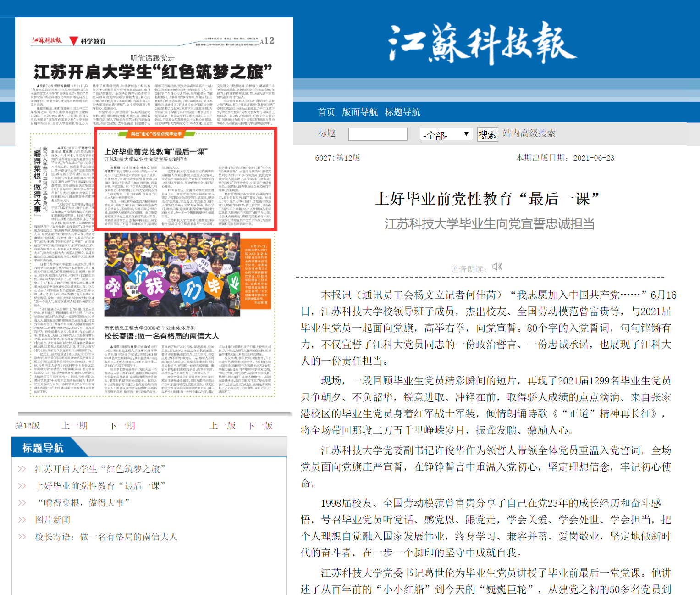The height and width of the screenshot is (595, 700).
Task: Open 站内高级搜索 advanced search link
Action: click(529, 133)
